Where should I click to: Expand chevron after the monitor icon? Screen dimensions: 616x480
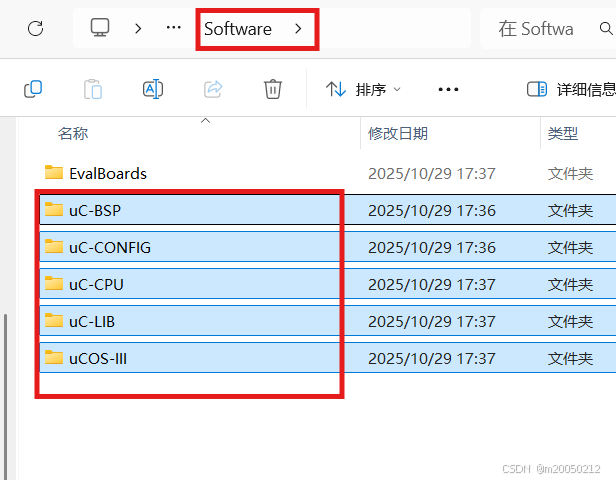tap(138, 28)
